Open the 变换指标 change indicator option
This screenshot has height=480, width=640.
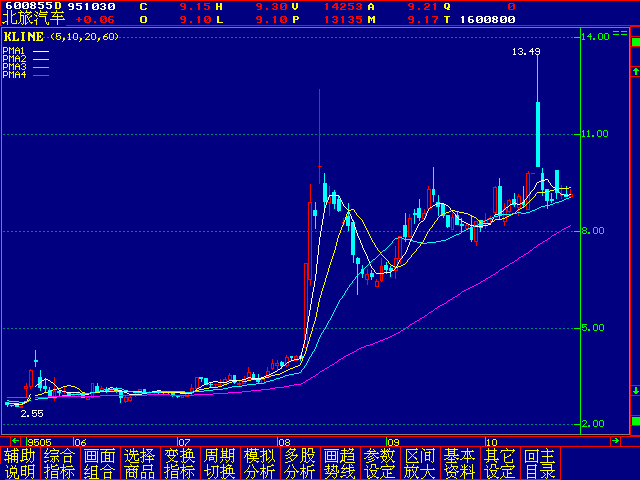coord(180,463)
